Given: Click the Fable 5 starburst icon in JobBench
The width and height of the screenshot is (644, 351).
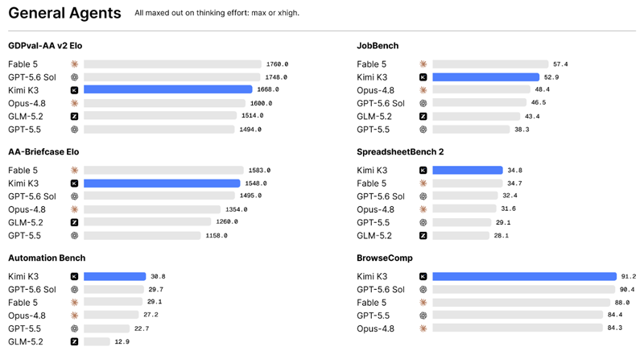Looking at the screenshot, I should click(x=423, y=64).
